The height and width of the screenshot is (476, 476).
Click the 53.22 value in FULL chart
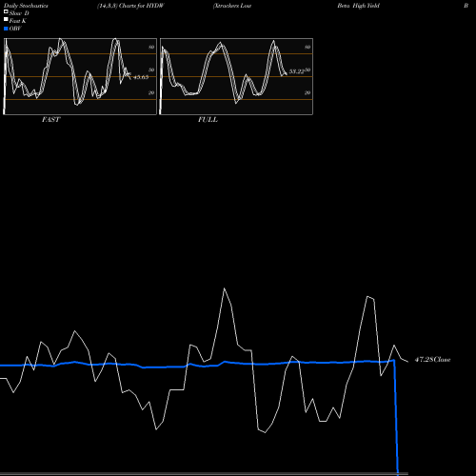coord(297,71)
